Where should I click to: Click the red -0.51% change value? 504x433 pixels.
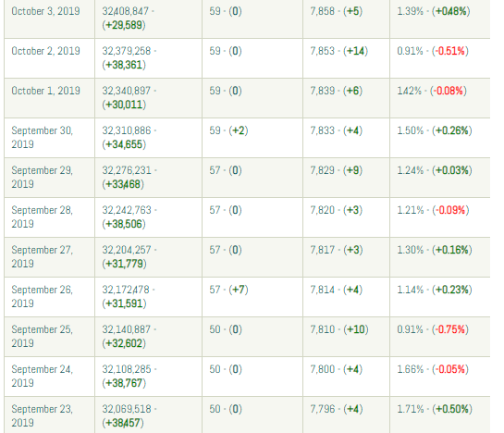450,51
